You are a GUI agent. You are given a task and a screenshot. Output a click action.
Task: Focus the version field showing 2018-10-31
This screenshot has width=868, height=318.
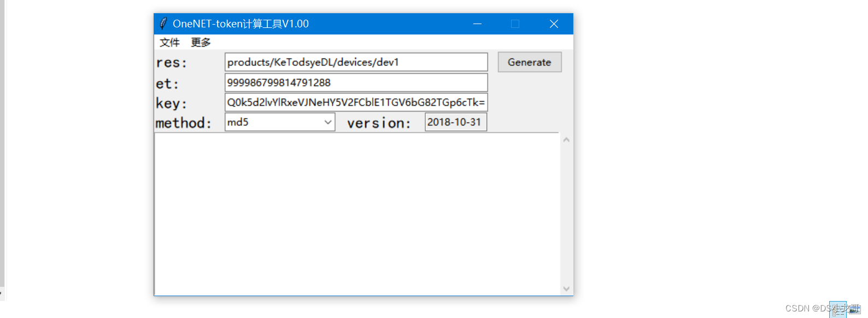456,122
